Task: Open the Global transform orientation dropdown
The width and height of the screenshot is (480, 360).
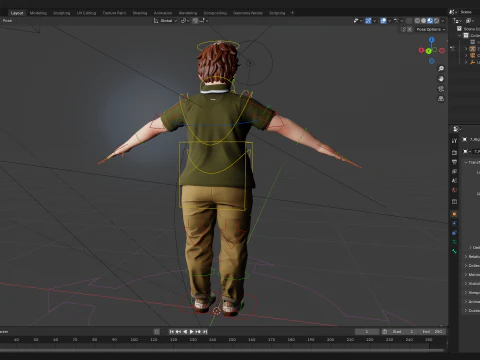Action: click(165, 21)
